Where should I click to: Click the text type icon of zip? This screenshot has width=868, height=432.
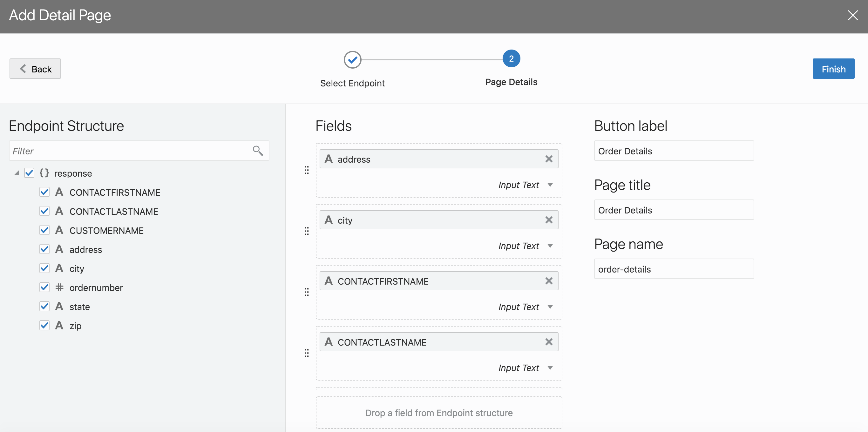[59, 325]
